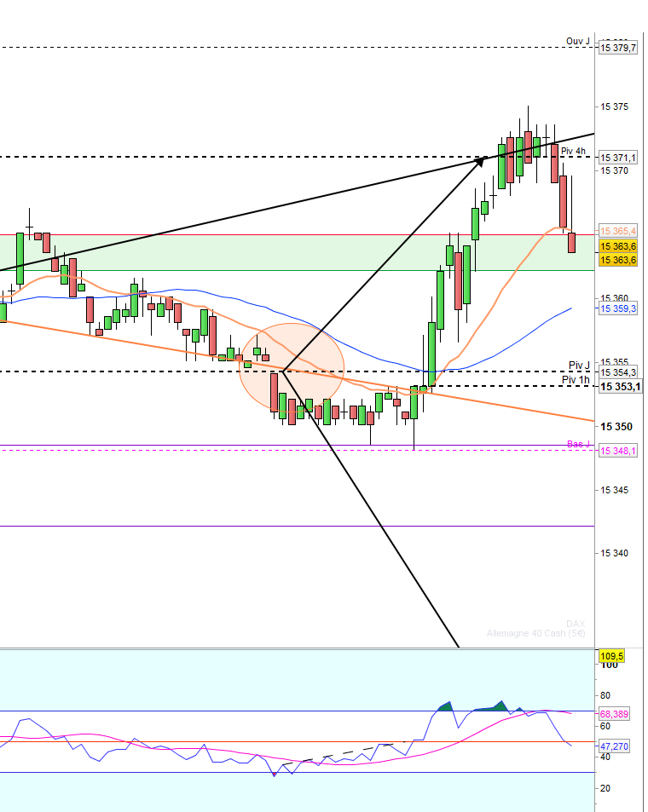Click the bold 15 350 axis value
The height and width of the screenshot is (812, 648).
(x=616, y=427)
